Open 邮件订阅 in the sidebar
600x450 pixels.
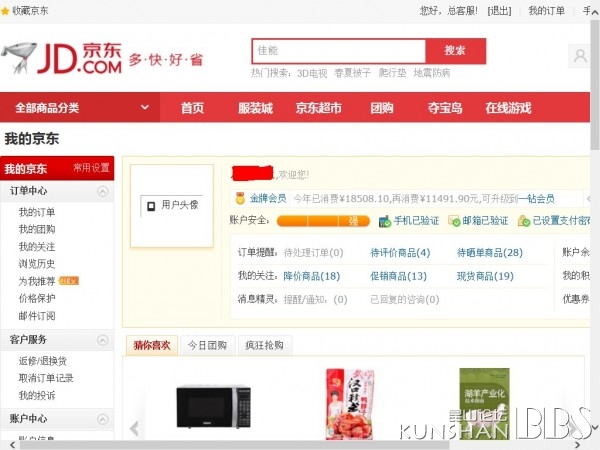click(37, 316)
